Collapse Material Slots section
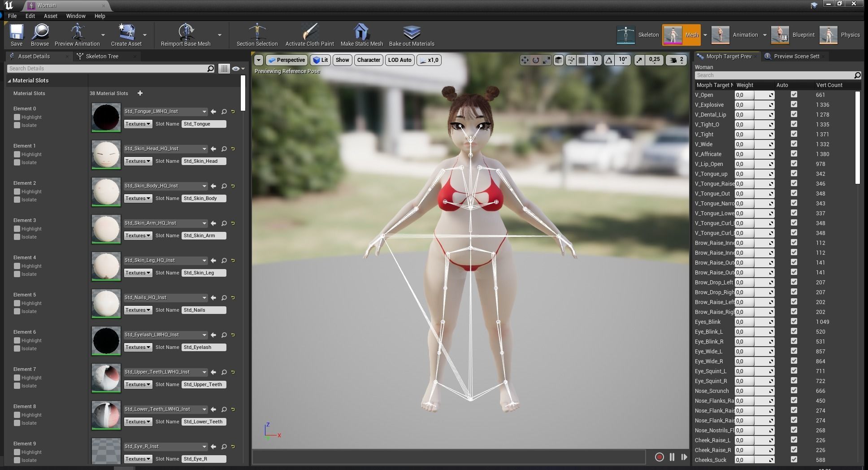 (x=9, y=81)
